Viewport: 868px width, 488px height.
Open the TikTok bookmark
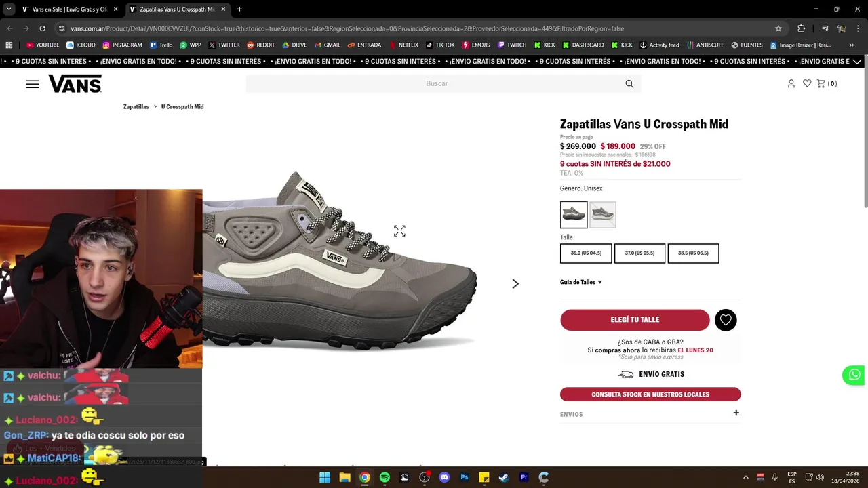coord(441,45)
